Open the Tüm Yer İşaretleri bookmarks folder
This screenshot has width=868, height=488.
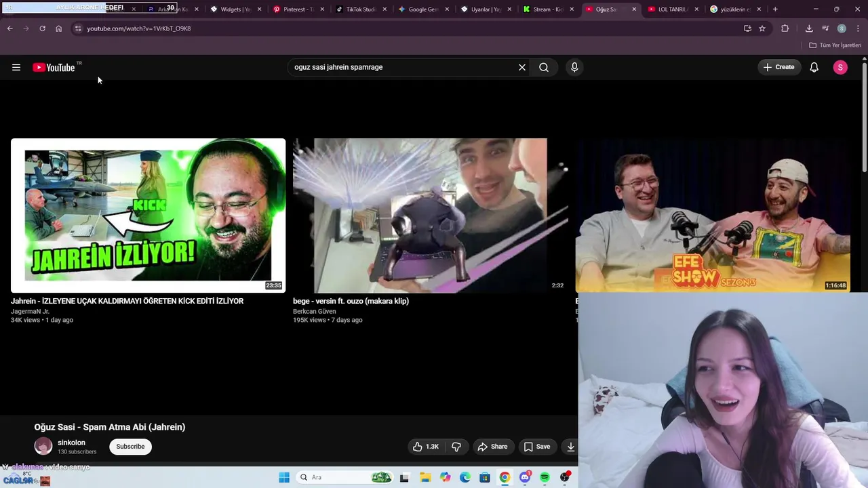835,45
